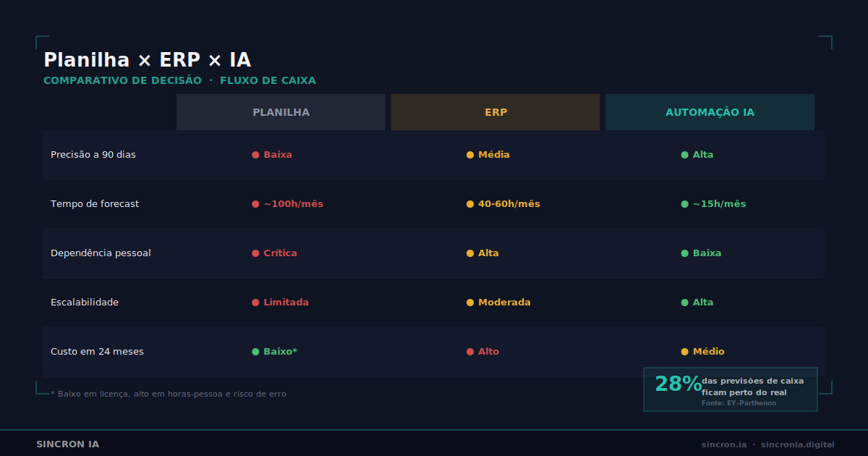Click the Tempo de forecast row label
Screen dimensions: 868x456
tap(95, 204)
